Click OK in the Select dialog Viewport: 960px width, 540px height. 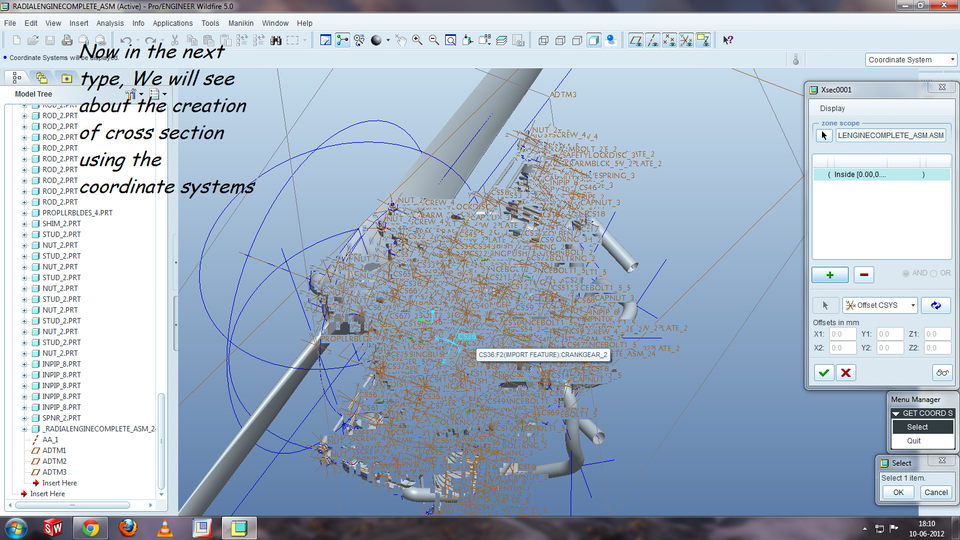(898, 492)
